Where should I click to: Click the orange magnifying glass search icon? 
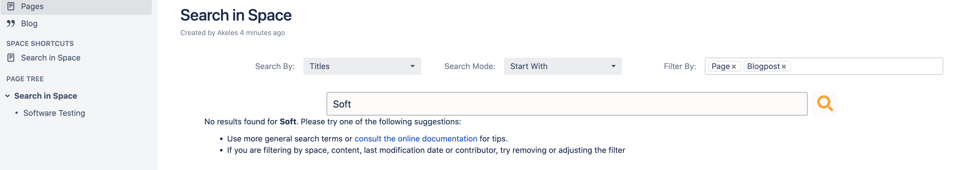point(824,104)
